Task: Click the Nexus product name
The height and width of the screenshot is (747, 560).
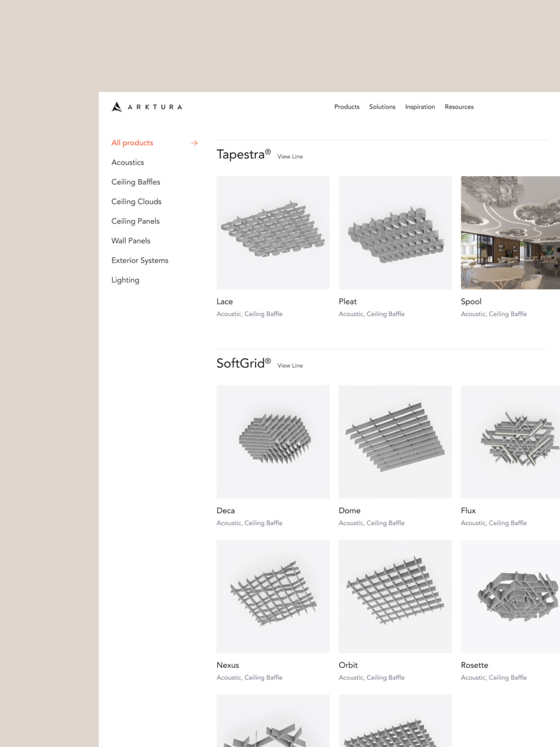Action: click(x=228, y=665)
